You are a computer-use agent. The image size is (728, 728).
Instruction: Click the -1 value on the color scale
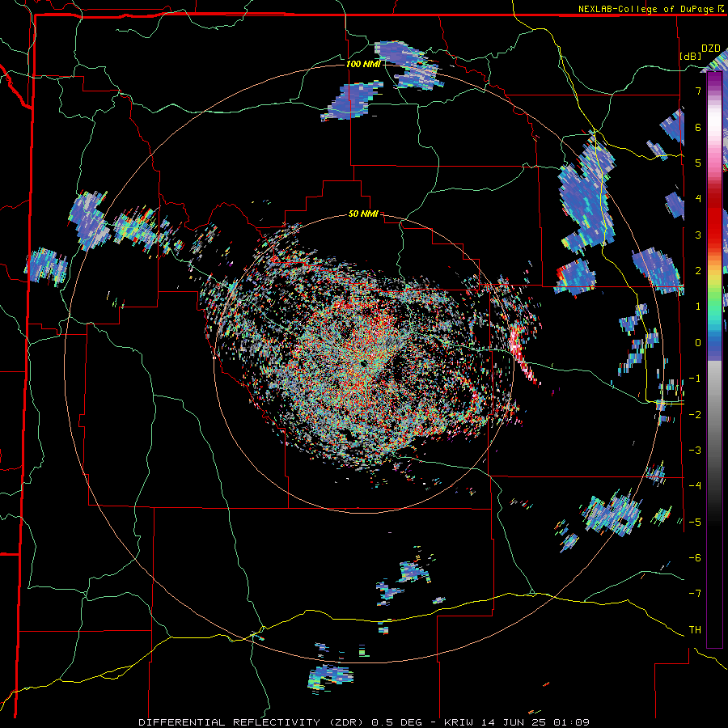coord(695,379)
